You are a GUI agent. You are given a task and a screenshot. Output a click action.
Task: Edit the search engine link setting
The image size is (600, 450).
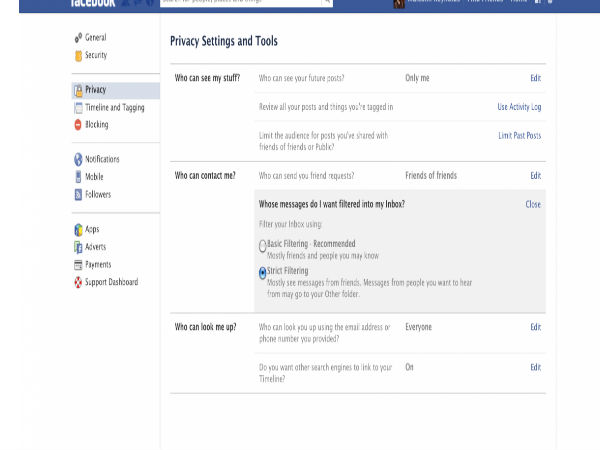pyautogui.click(x=535, y=367)
